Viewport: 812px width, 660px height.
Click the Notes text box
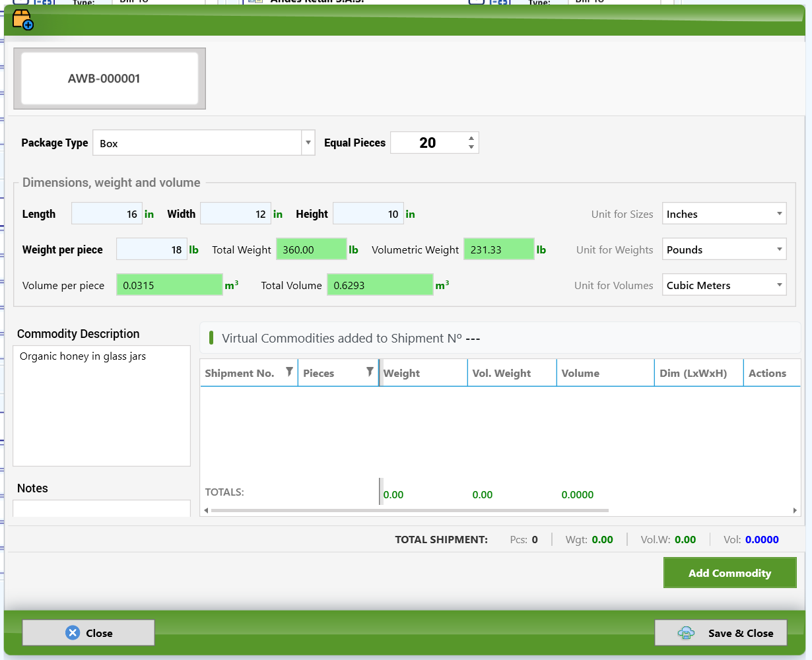coord(102,508)
